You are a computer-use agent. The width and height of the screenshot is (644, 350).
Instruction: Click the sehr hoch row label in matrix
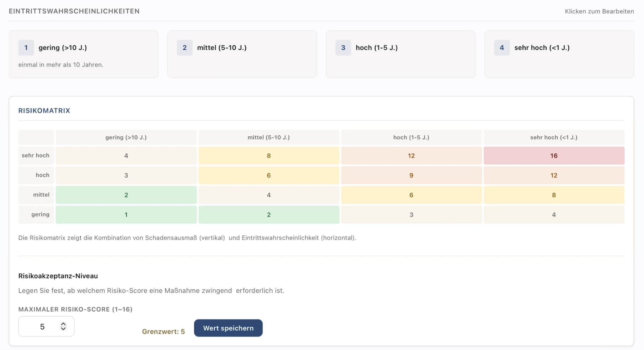[x=36, y=155]
